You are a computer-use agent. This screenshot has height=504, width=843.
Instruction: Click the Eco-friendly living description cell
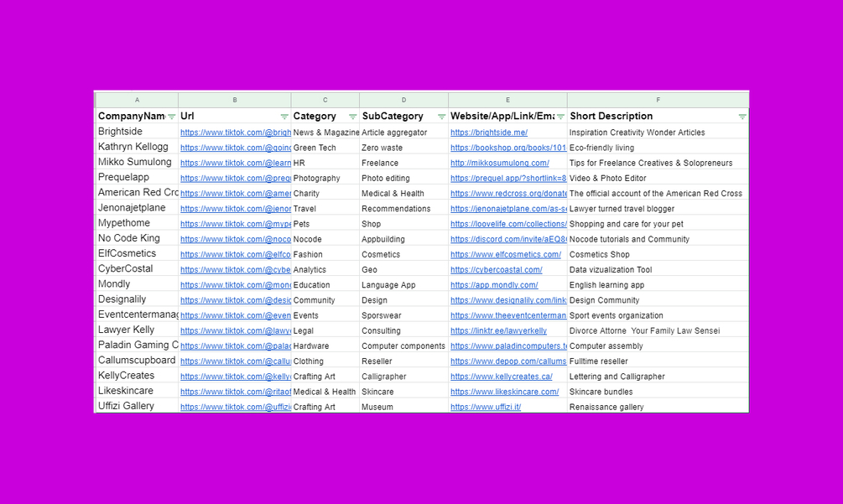pos(658,148)
